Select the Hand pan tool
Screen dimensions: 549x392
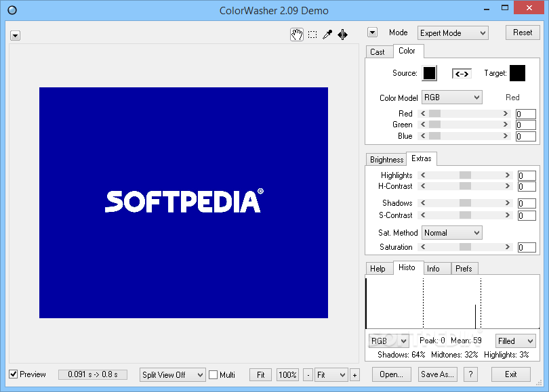(x=297, y=35)
